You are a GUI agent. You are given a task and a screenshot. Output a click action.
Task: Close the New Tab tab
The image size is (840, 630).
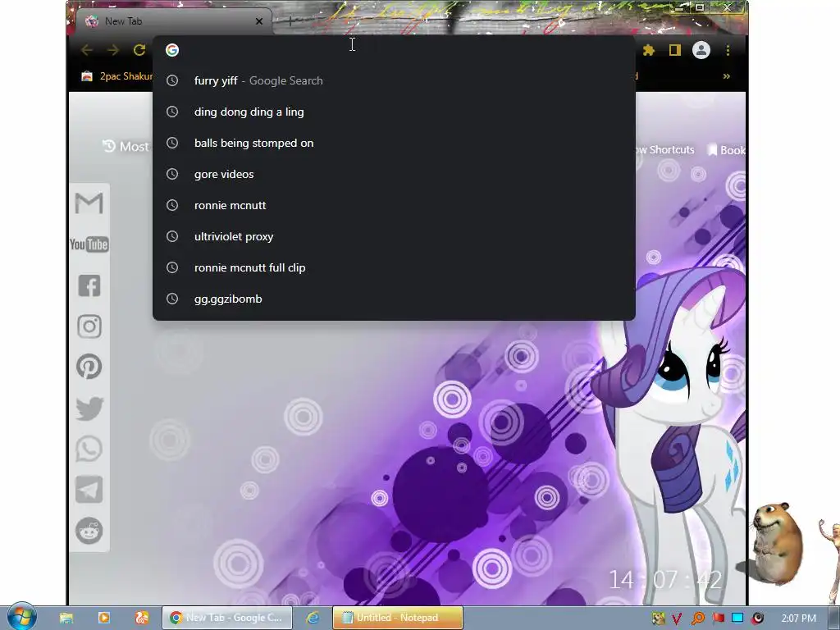[259, 21]
